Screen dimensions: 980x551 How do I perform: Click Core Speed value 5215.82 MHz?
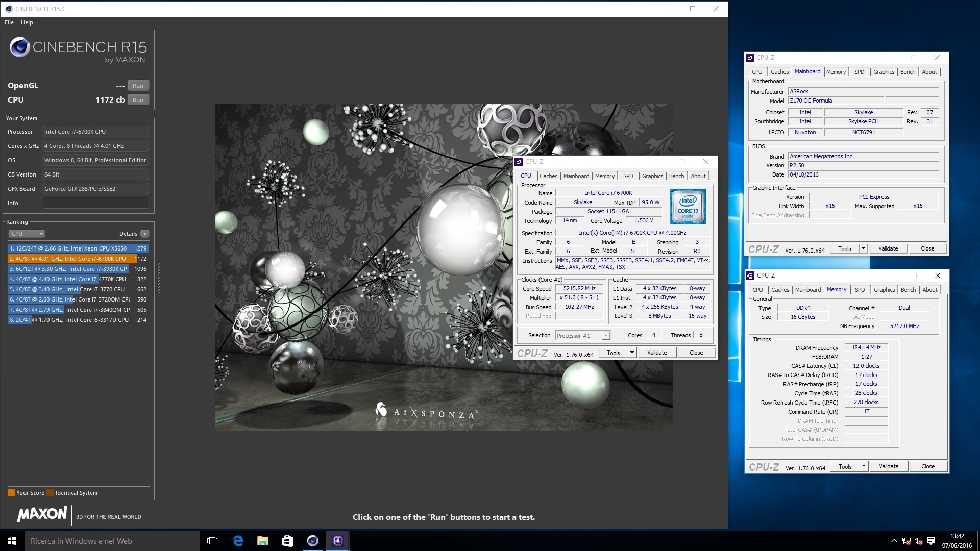(579, 288)
